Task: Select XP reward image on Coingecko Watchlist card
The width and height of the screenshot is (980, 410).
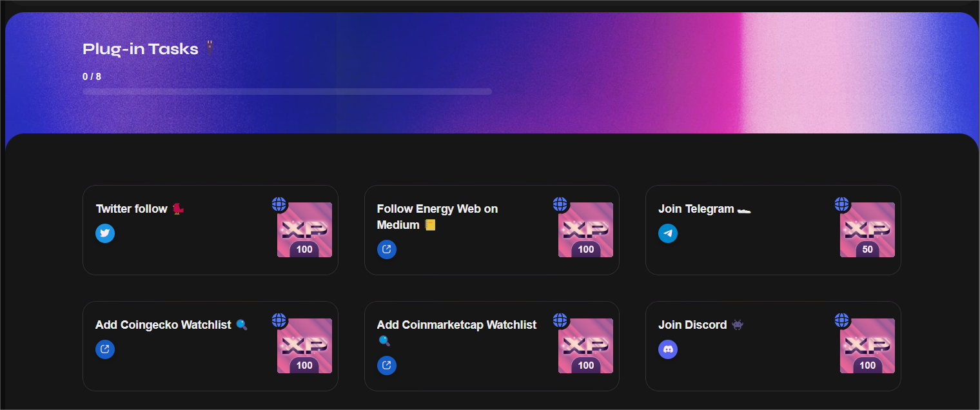Action: (x=304, y=346)
